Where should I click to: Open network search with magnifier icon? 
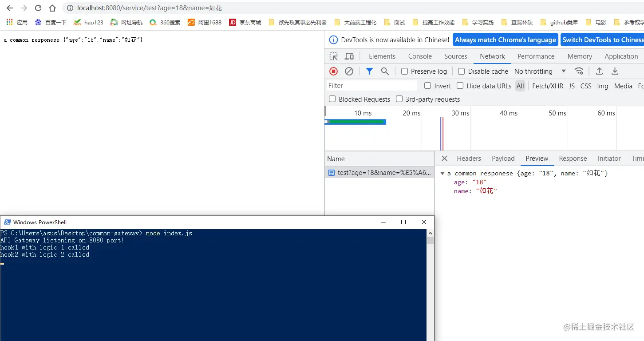pos(385,71)
